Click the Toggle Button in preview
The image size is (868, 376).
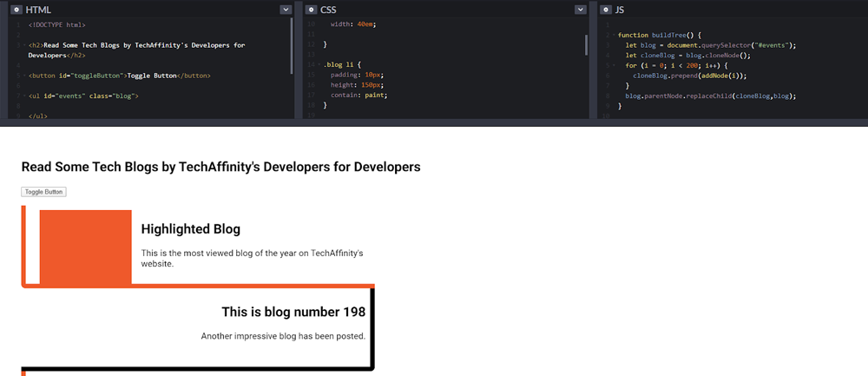(43, 192)
